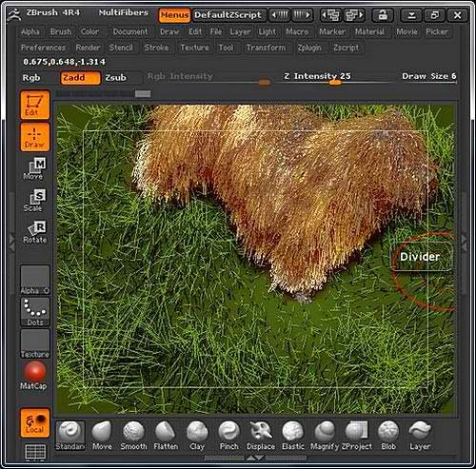This screenshot has height=469, width=476.
Task: Choose the ZProject brush
Action: 357,436
